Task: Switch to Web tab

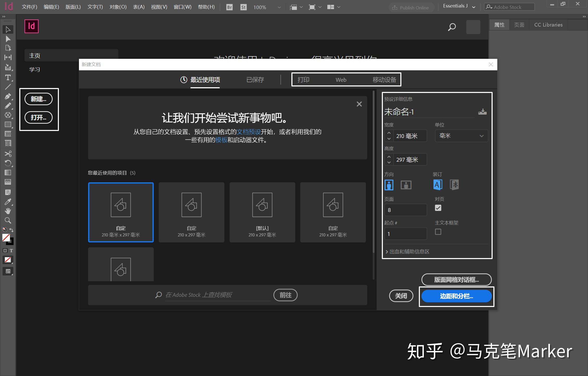Action: click(341, 80)
